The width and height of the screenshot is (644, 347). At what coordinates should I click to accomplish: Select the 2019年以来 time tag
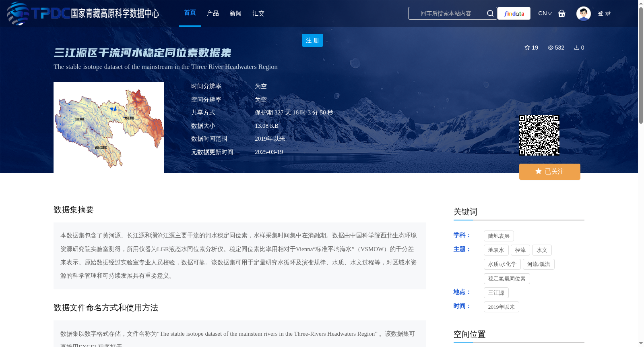(502, 307)
